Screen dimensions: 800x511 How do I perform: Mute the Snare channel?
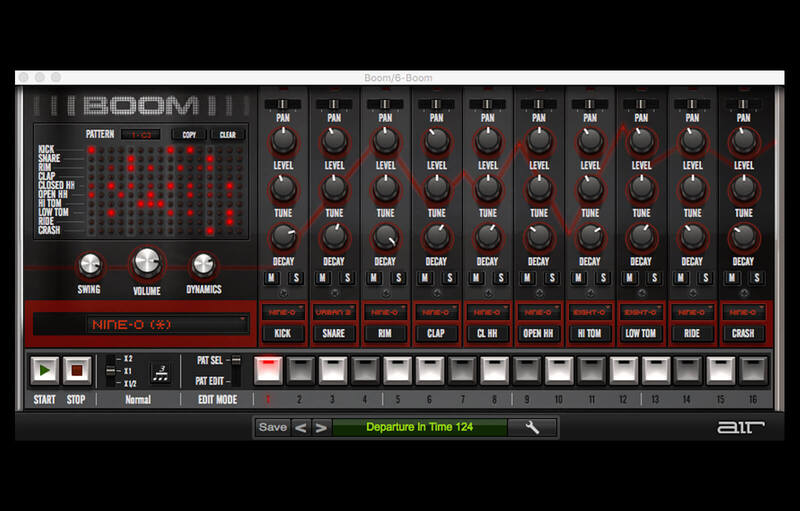[322, 278]
